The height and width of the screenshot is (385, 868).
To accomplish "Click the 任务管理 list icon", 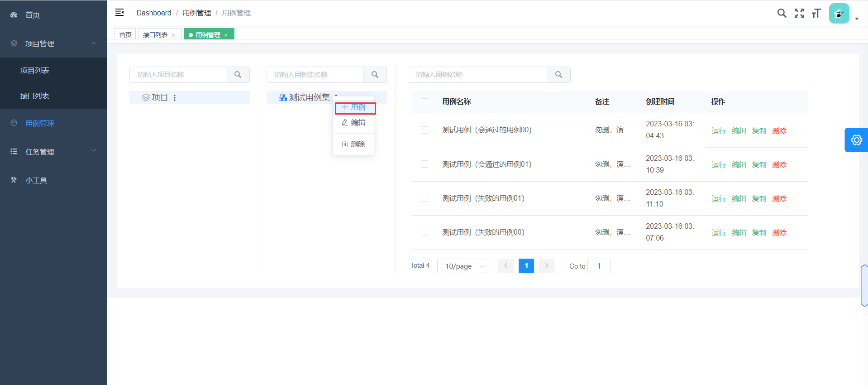I will (14, 151).
